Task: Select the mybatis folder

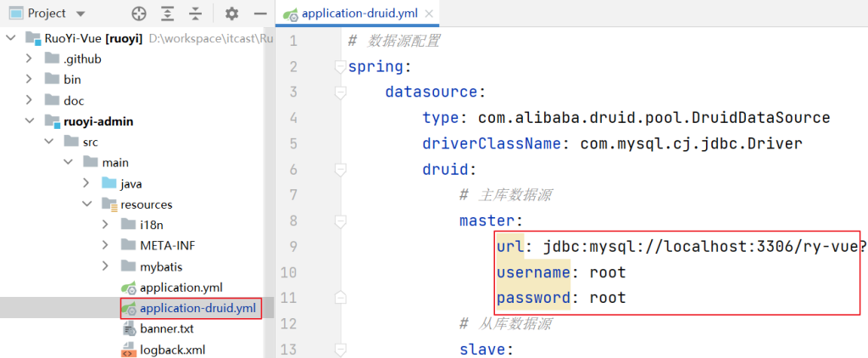Action: pyautogui.click(x=161, y=266)
